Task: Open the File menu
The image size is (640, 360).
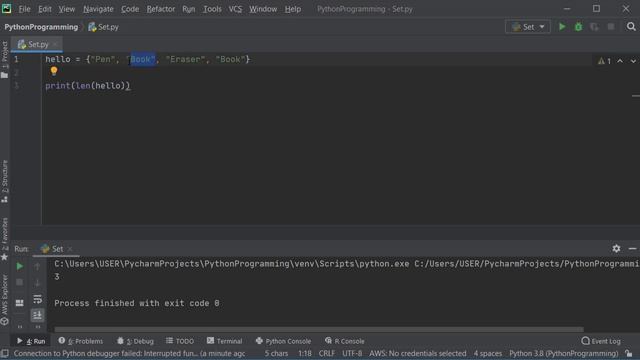Action: point(24,9)
